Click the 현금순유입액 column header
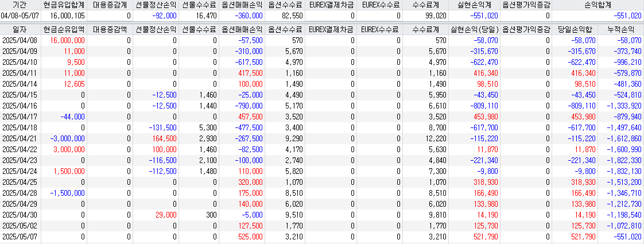This screenshot has width=644, height=244. (64, 30)
